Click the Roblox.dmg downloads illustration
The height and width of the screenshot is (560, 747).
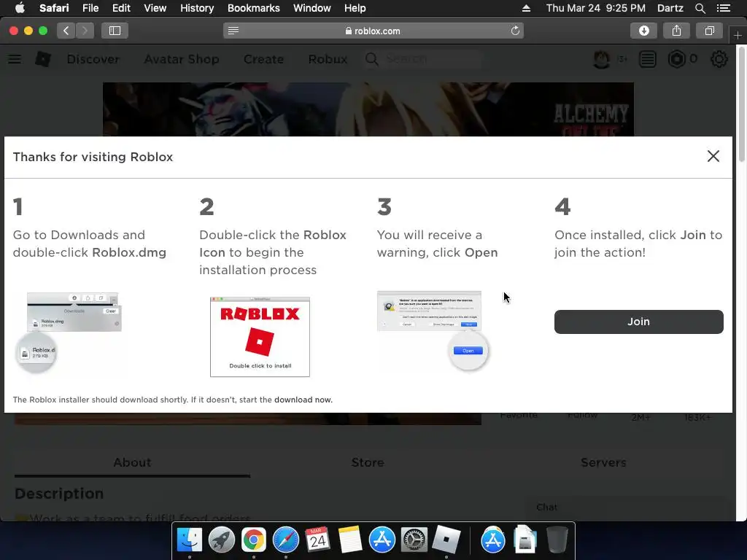tap(69, 332)
